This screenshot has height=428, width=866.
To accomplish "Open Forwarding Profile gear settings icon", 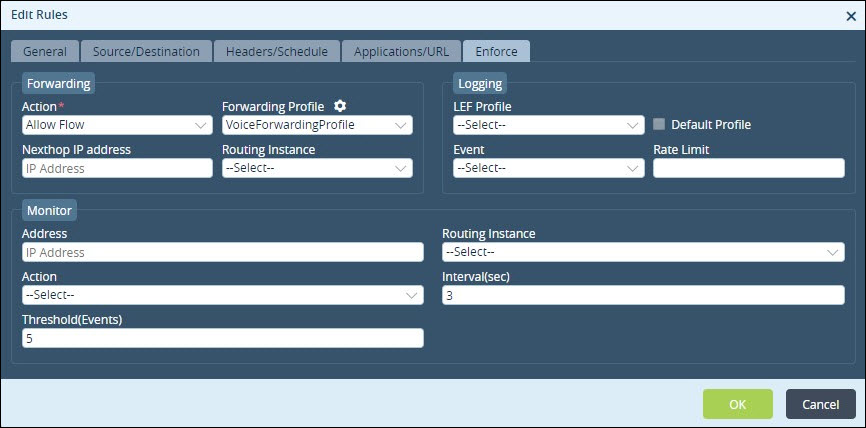I will pyautogui.click(x=340, y=105).
